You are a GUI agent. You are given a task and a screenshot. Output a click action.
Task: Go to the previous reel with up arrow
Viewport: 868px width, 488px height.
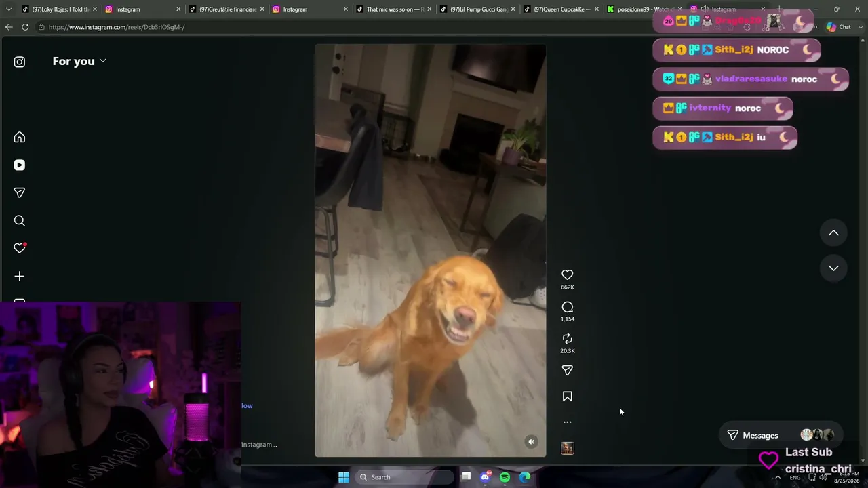coord(833,233)
